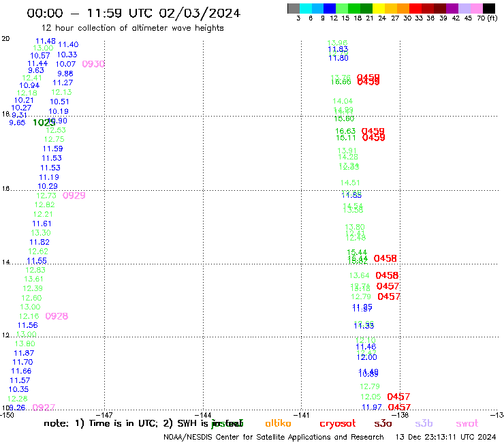Click the green wave height value '16.63'
The height and width of the screenshot is (443, 504).
point(345,131)
